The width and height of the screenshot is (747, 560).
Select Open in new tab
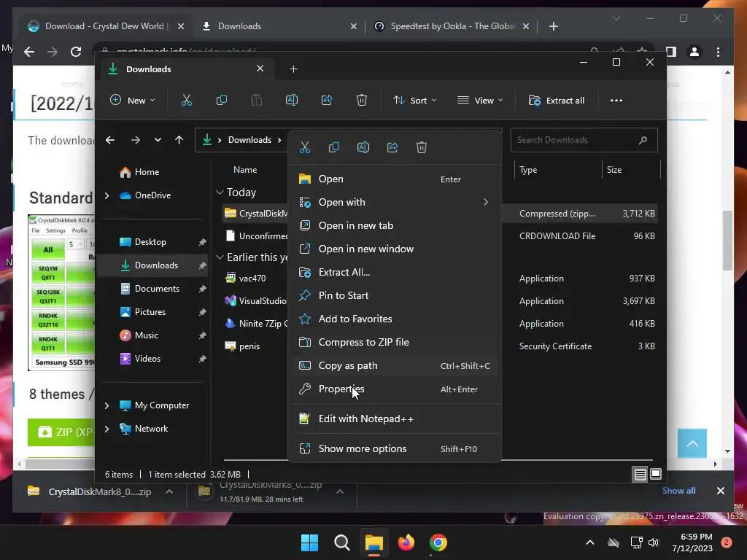point(395,226)
